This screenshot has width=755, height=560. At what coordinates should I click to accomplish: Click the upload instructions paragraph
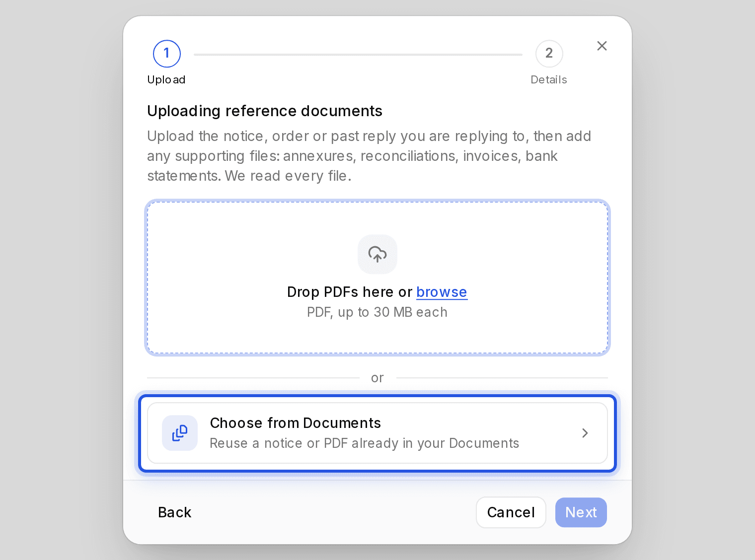pos(369,156)
